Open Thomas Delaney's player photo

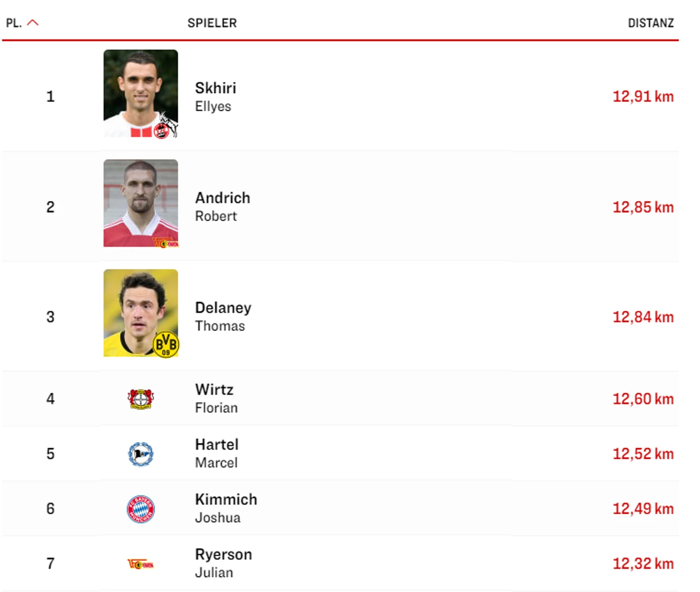[x=140, y=313]
